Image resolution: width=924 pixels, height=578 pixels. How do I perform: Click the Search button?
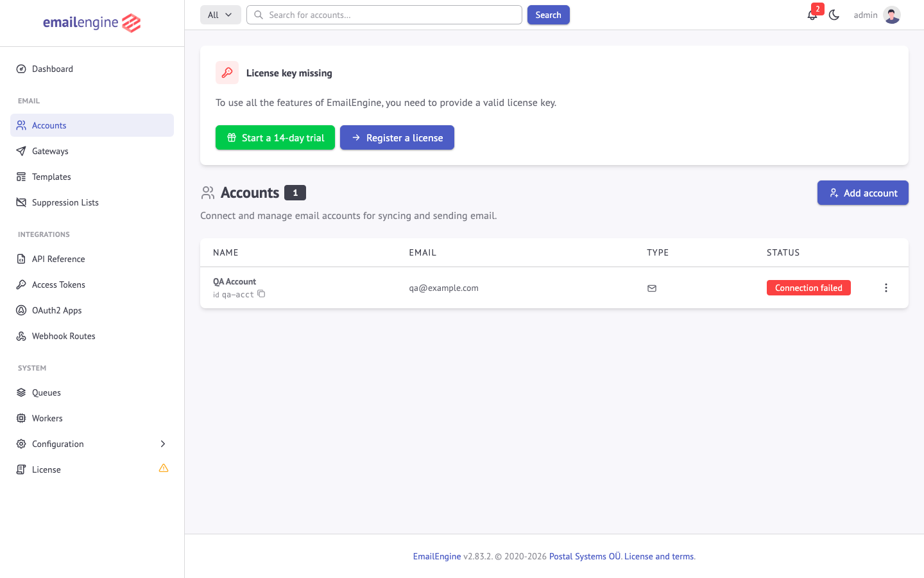point(549,15)
